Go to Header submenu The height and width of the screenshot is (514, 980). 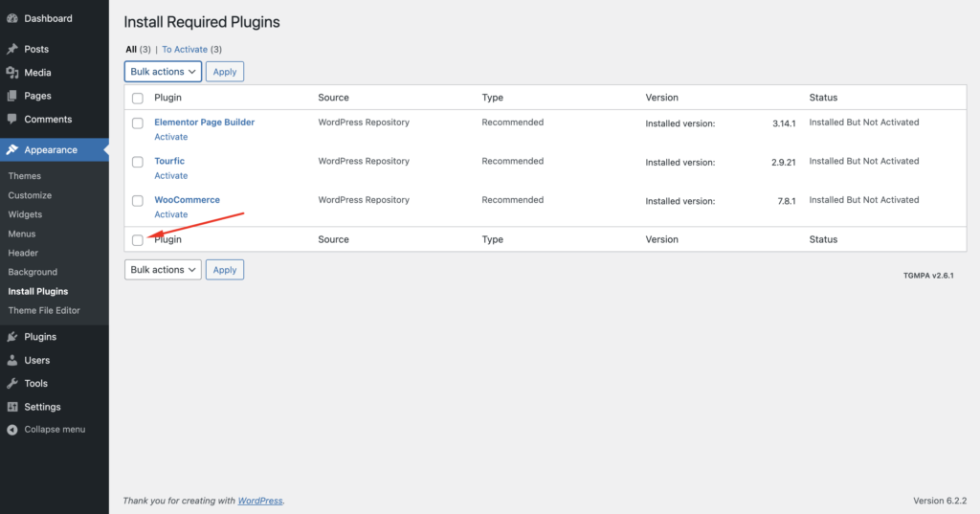click(x=23, y=253)
